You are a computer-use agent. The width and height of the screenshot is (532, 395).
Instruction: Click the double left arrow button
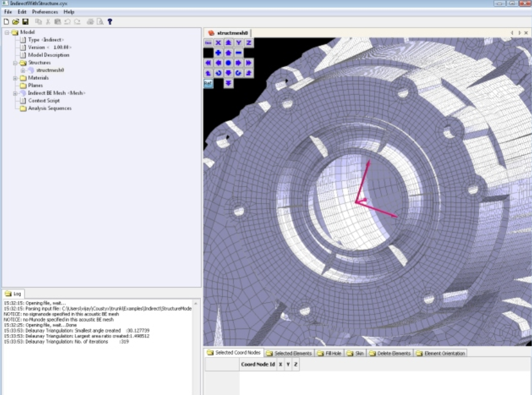pyautogui.click(x=208, y=63)
